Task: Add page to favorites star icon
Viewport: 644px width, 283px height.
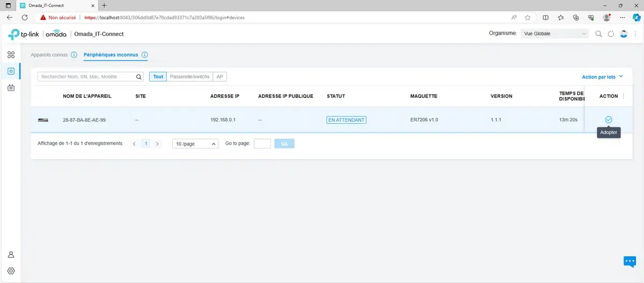Action: click(528, 17)
